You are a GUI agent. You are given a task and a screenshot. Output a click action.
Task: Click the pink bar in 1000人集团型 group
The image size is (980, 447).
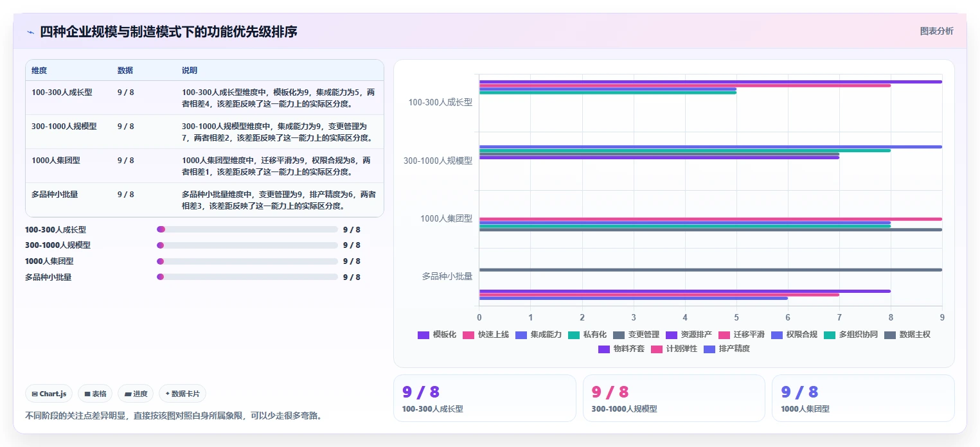point(710,219)
